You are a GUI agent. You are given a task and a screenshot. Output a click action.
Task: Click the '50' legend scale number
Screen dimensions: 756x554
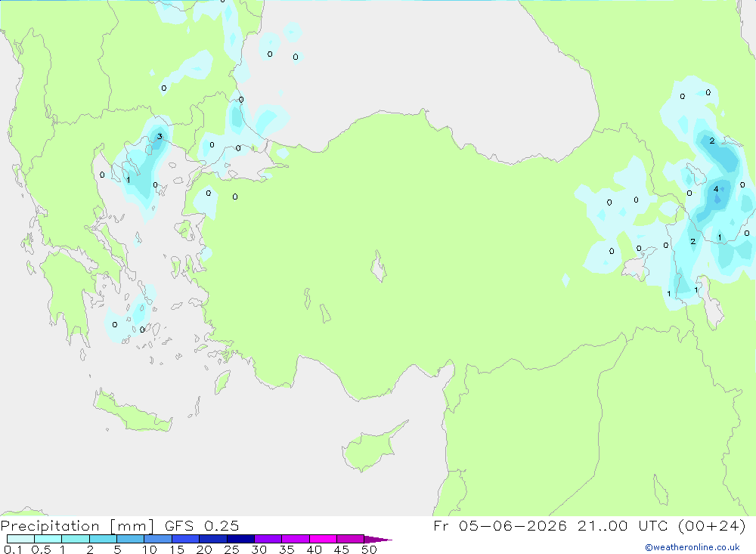[x=369, y=549]
